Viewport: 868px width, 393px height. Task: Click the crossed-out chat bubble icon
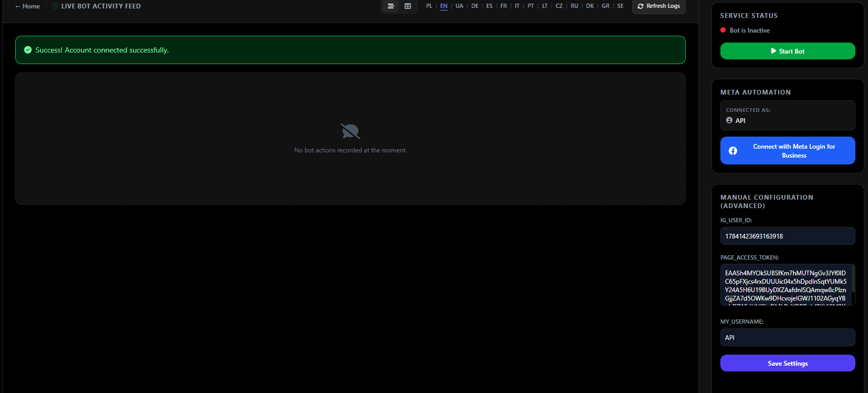point(350,131)
